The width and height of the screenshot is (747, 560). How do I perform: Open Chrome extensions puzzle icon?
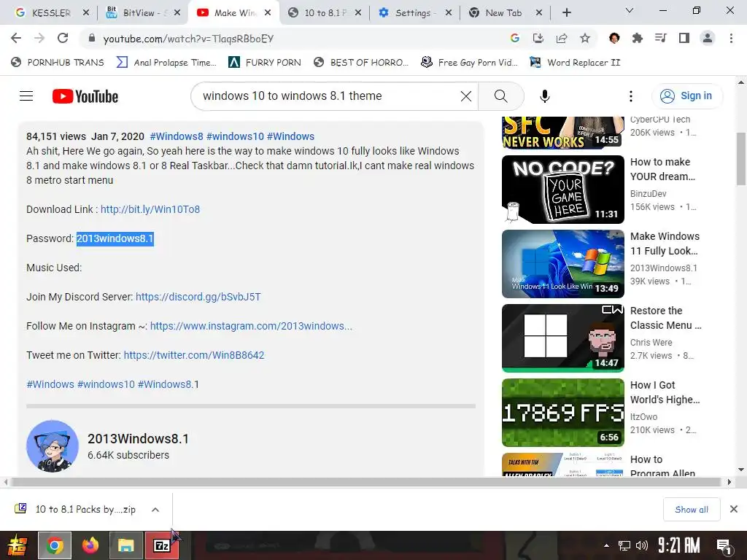(x=638, y=39)
